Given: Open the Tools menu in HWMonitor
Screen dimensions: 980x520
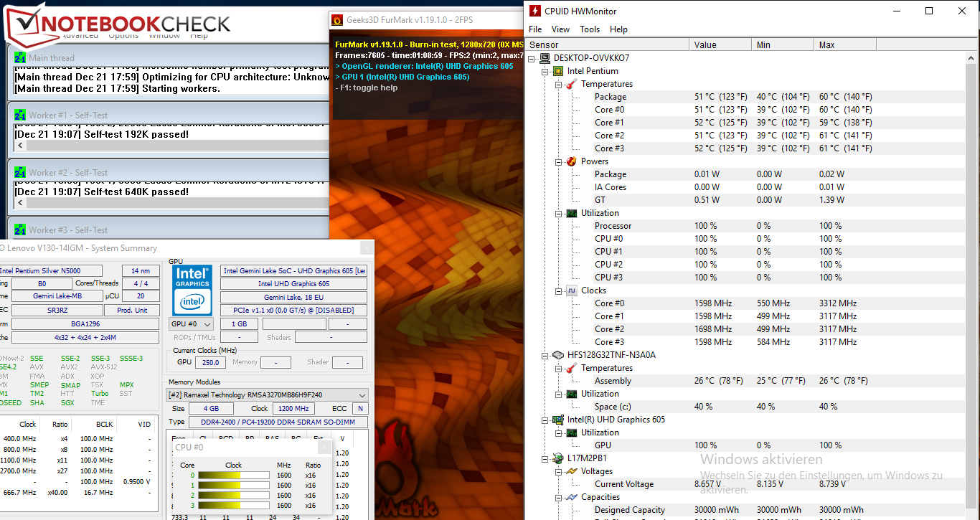Looking at the screenshot, I should point(590,29).
